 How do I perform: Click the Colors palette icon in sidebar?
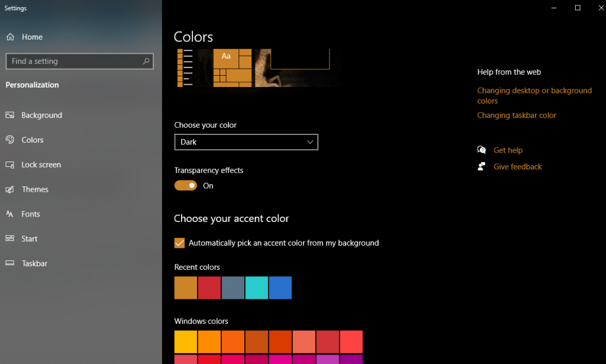9,140
